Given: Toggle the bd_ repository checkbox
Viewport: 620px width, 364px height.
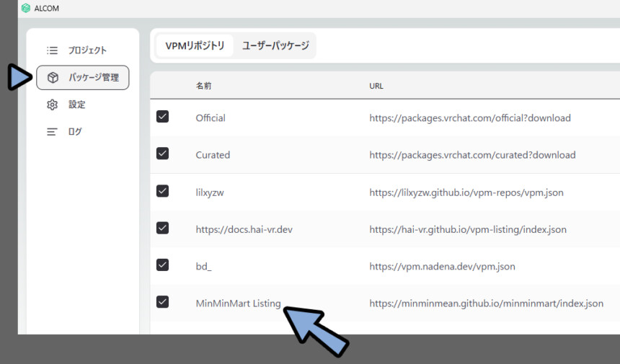Looking at the screenshot, I should [x=162, y=265].
